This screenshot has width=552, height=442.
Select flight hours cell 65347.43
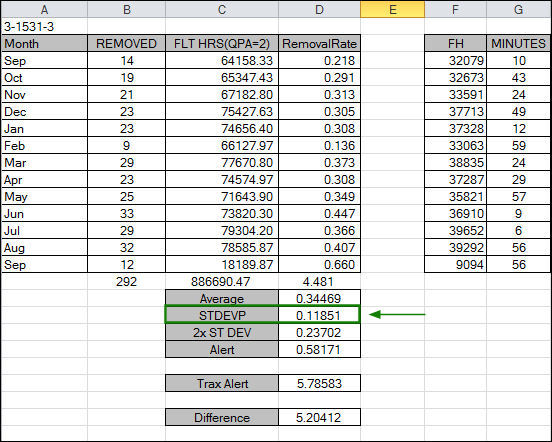[x=222, y=77]
